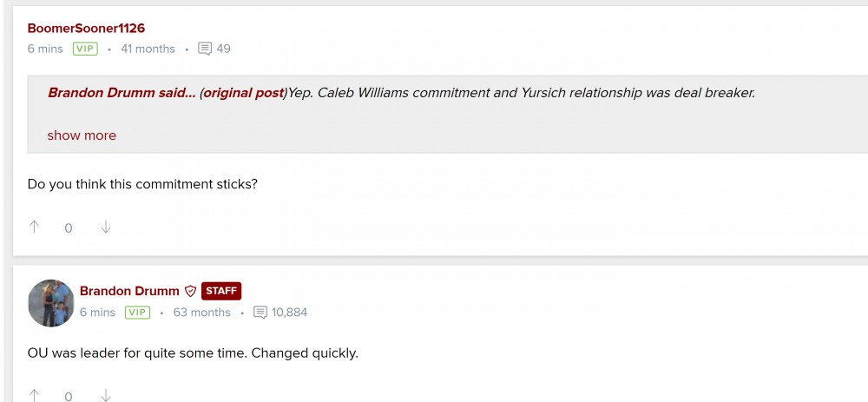Image resolution: width=868 pixels, height=402 pixels.
Task: Click the 6 mins timestamp on BoomerSooner1126's post
Action: click(x=45, y=49)
